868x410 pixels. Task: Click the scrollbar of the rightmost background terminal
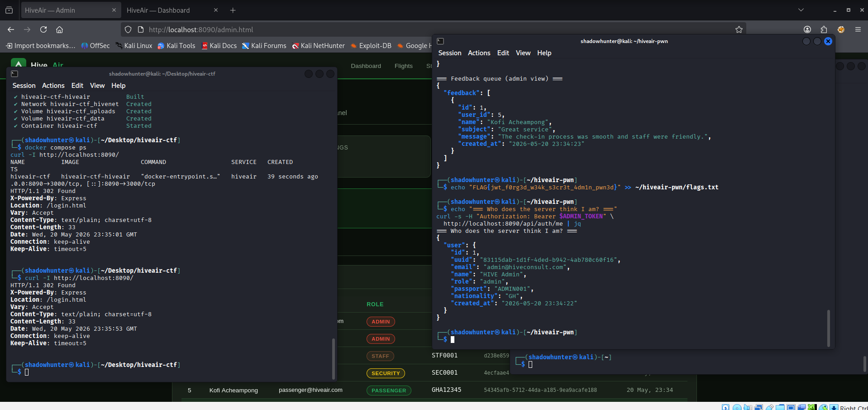pyautogui.click(x=864, y=363)
